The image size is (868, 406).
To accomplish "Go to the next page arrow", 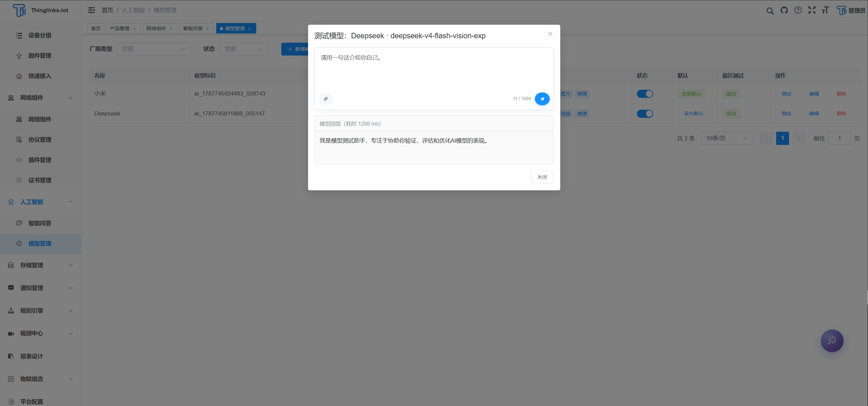I will click(x=799, y=138).
